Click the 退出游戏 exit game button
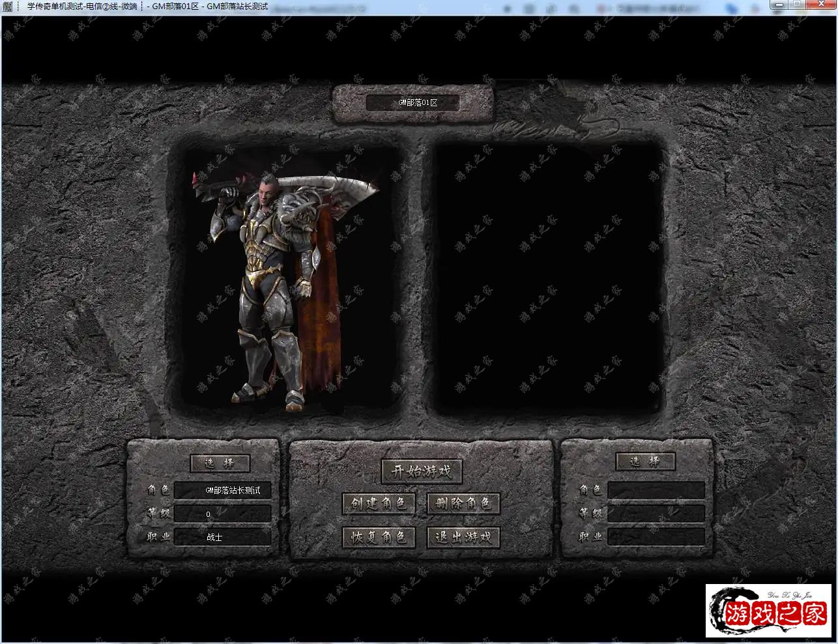This screenshot has height=644, width=838. click(463, 537)
